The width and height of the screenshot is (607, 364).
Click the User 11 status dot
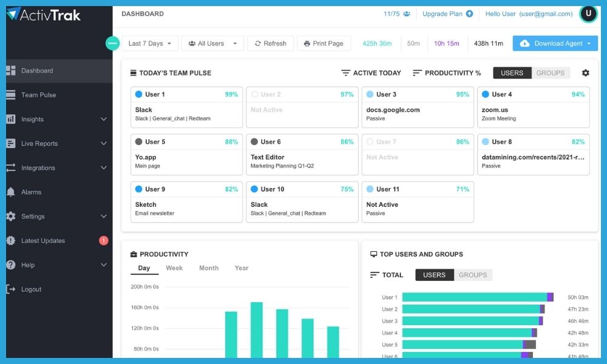tap(370, 189)
